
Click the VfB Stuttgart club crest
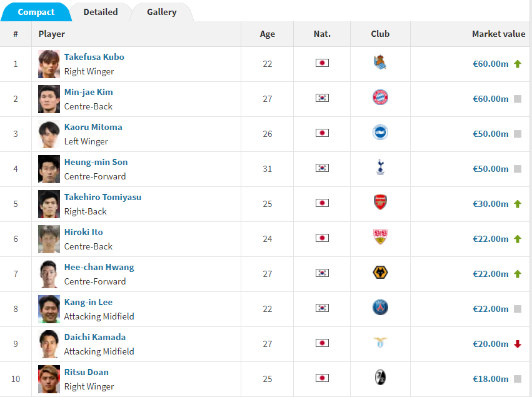click(x=380, y=237)
